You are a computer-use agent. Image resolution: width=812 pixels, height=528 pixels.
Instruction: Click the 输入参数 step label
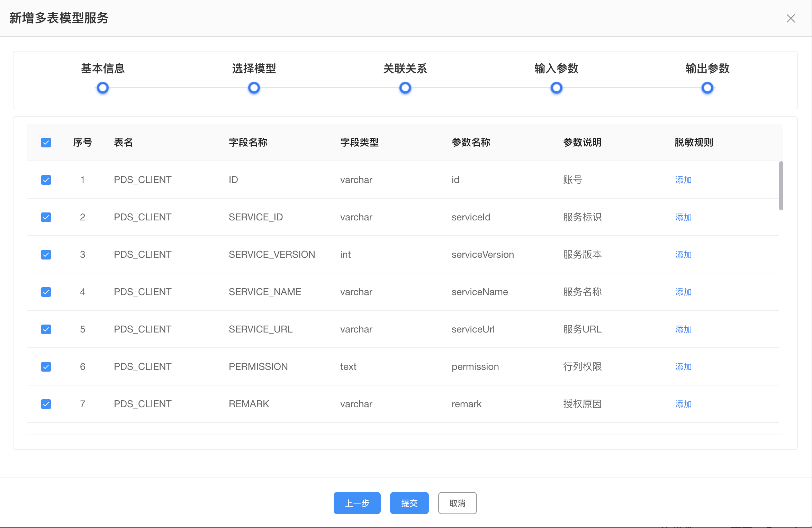557,69
